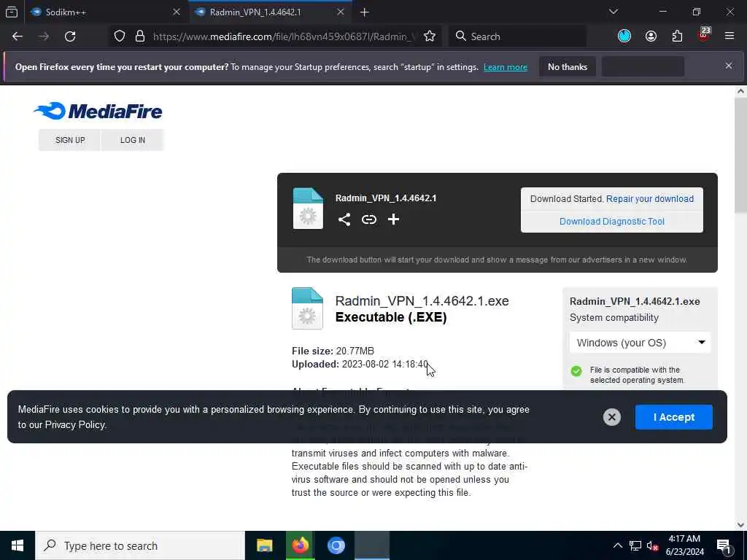This screenshot has width=747, height=560.
Task: Click the Privacy Policy text in cookie banner
Action: (75, 425)
